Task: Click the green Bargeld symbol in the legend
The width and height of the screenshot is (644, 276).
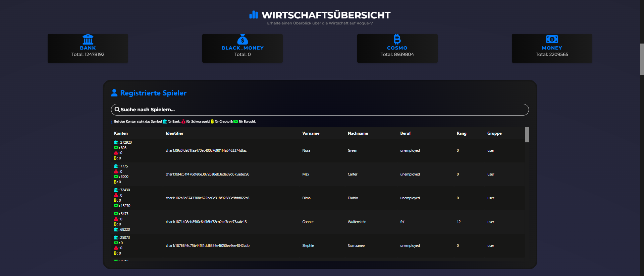Action: [x=236, y=122]
